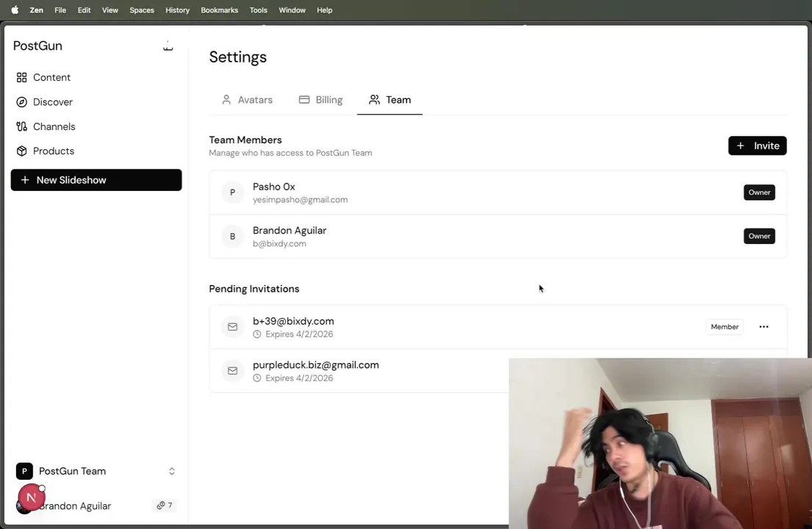Open the Tools menu
812x529 pixels.
(x=259, y=10)
